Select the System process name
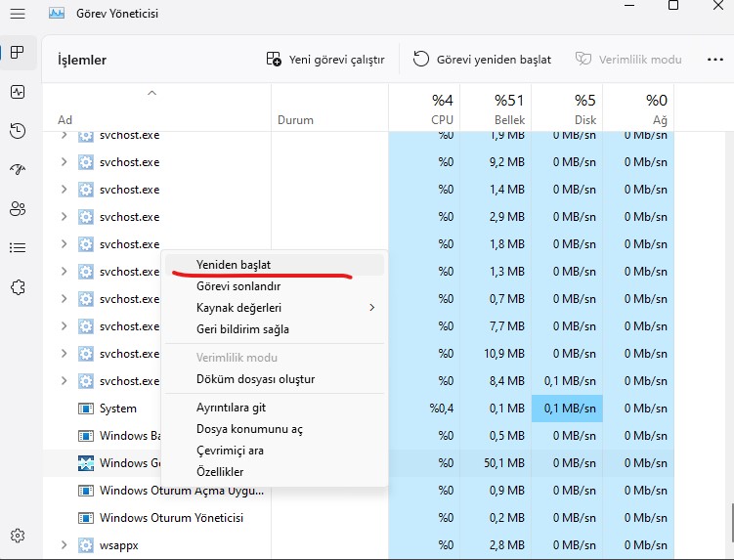 (118, 409)
